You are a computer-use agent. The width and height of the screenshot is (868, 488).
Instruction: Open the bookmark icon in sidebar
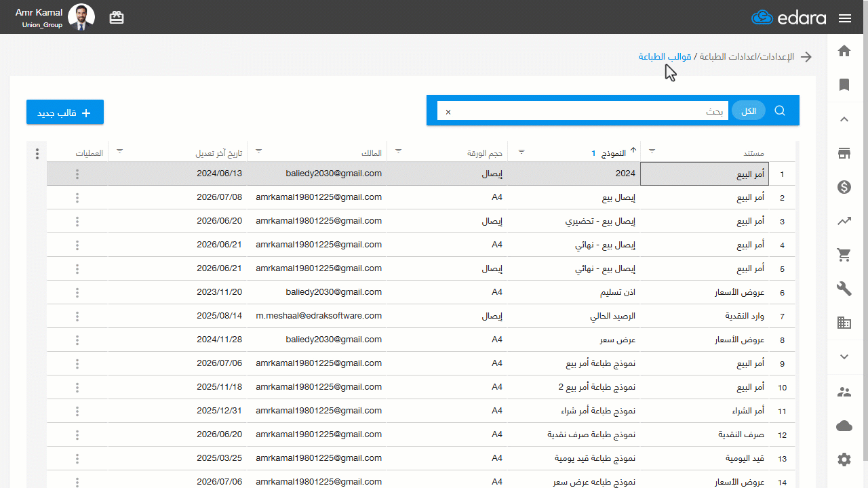coord(844,85)
